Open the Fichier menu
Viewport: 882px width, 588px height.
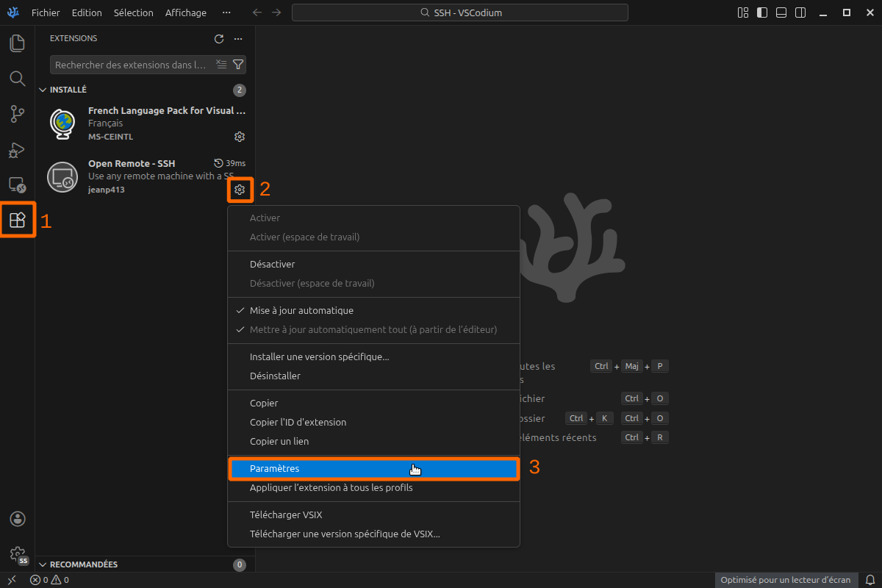(46, 12)
